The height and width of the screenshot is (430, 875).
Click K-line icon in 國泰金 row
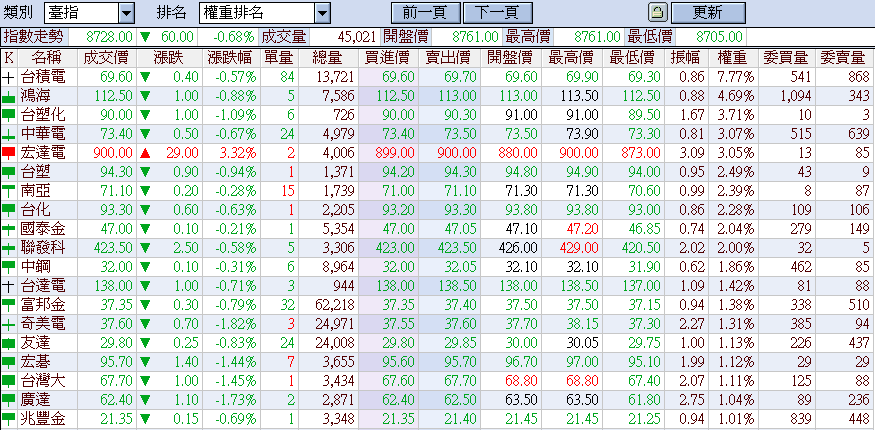click(8, 229)
